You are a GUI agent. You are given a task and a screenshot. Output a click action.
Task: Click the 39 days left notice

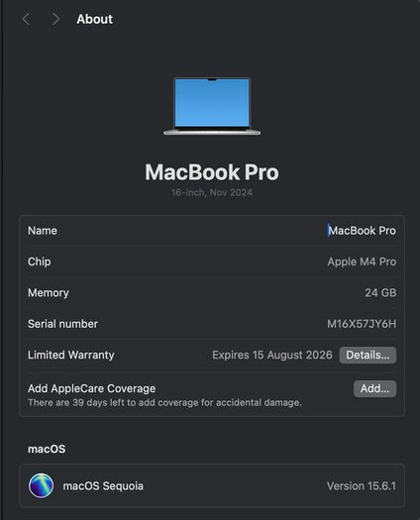[x=164, y=402]
